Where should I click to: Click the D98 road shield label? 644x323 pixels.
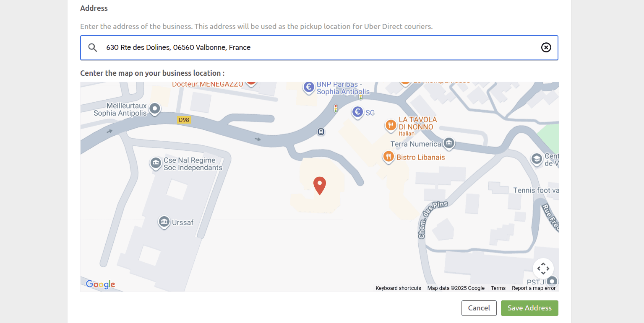click(x=184, y=120)
